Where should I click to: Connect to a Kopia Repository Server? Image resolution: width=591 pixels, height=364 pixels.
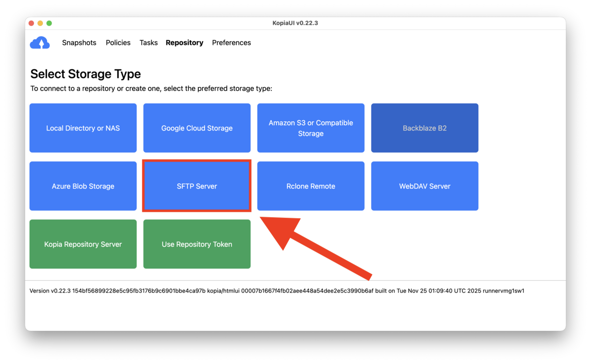point(83,244)
